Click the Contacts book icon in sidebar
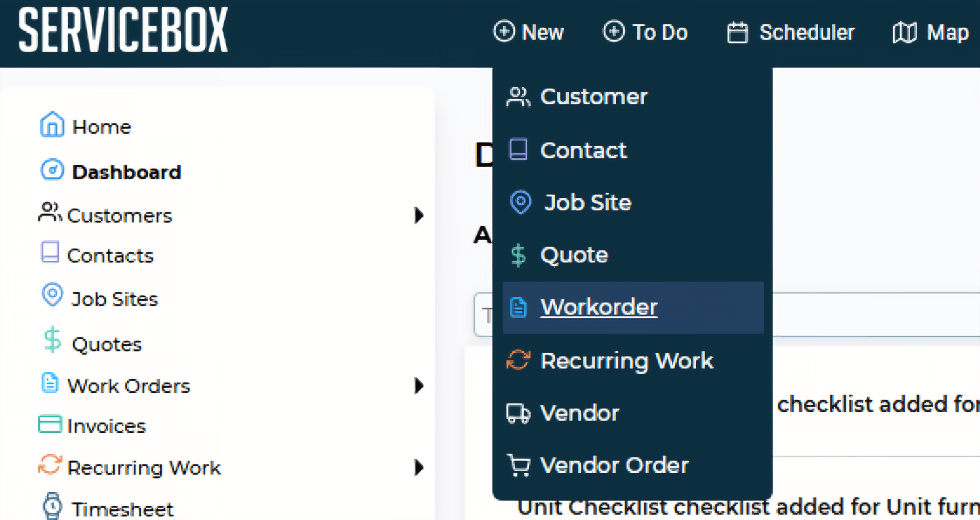 point(50,252)
